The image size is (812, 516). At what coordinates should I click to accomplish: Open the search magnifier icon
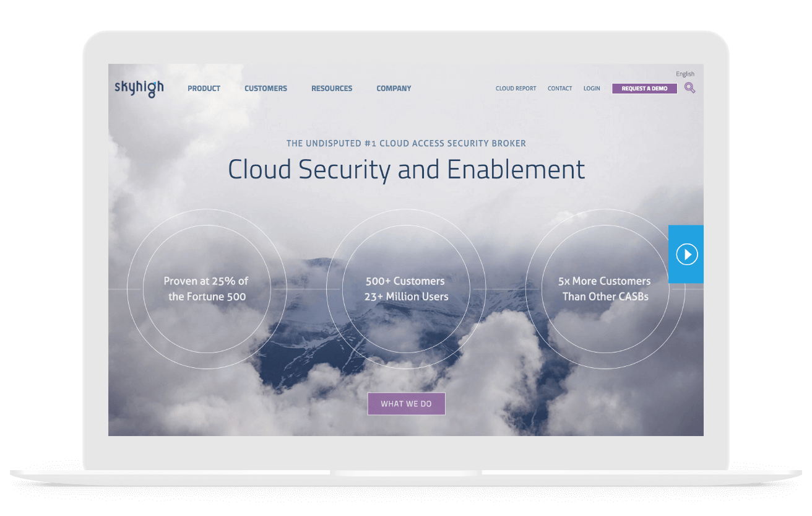(689, 88)
